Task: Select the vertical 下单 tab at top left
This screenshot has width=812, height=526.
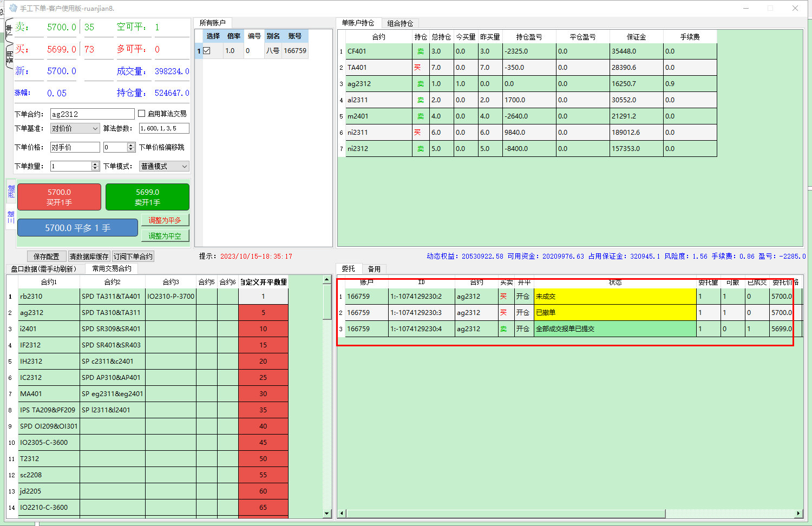Action: 9,31
